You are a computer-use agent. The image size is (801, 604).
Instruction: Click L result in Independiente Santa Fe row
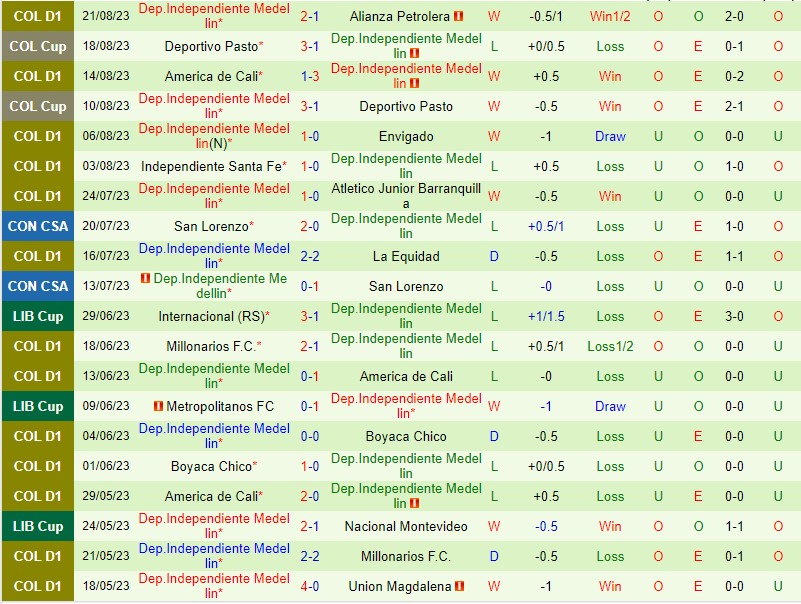[494, 167]
